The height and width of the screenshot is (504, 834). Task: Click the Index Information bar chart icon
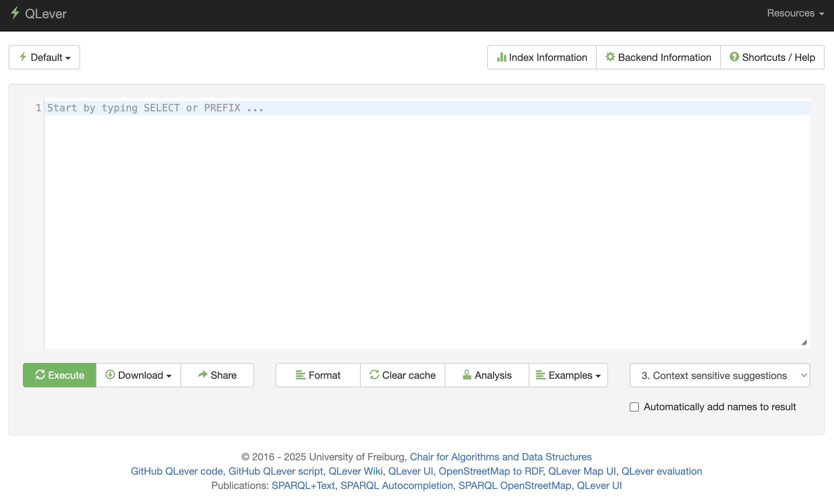[x=501, y=57]
